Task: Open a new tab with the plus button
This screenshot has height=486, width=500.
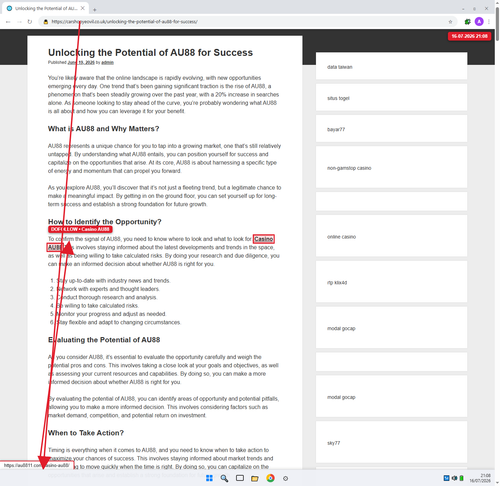Action: click(x=95, y=10)
